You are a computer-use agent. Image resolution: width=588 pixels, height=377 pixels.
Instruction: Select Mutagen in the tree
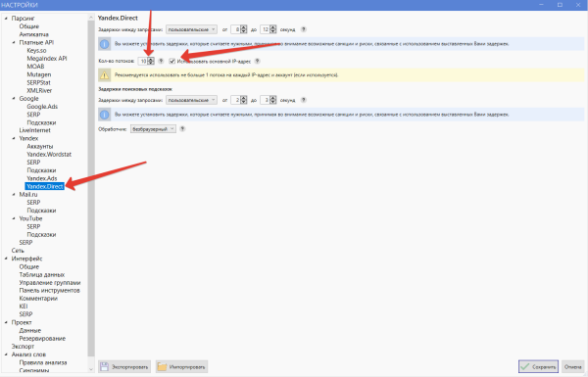point(38,74)
